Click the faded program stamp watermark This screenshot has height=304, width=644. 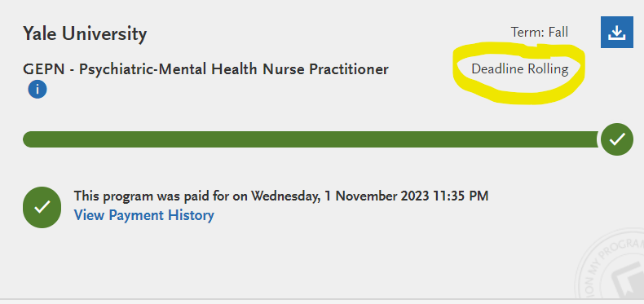pyautogui.click(x=610, y=267)
